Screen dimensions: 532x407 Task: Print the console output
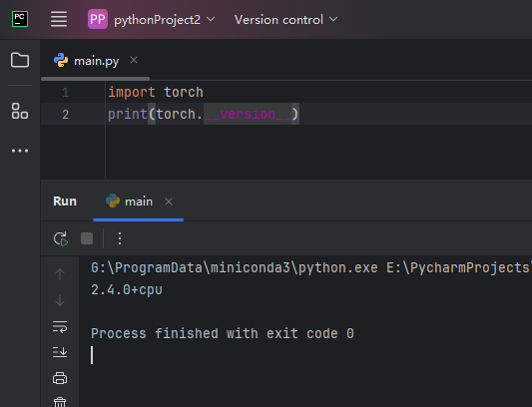[60, 378]
